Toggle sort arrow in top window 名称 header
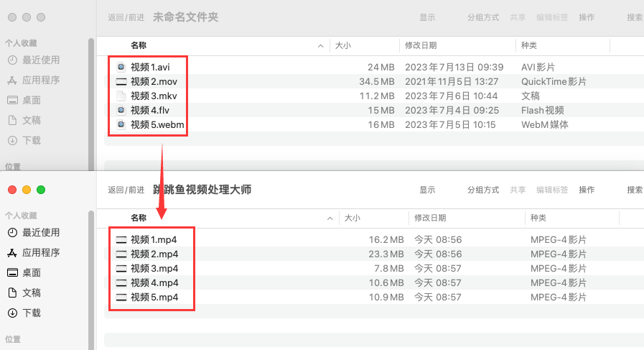Screen dimensions: 644x350 [321, 46]
